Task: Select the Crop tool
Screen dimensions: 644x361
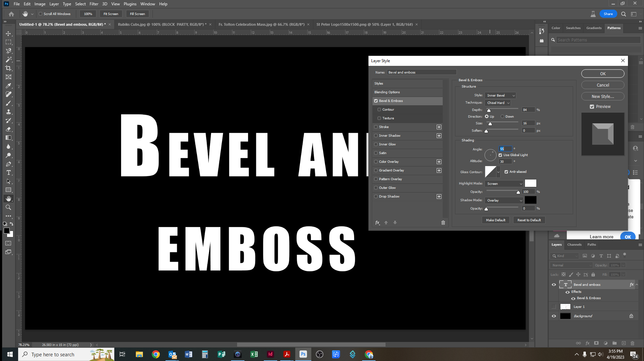Action: pyautogui.click(x=8, y=68)
